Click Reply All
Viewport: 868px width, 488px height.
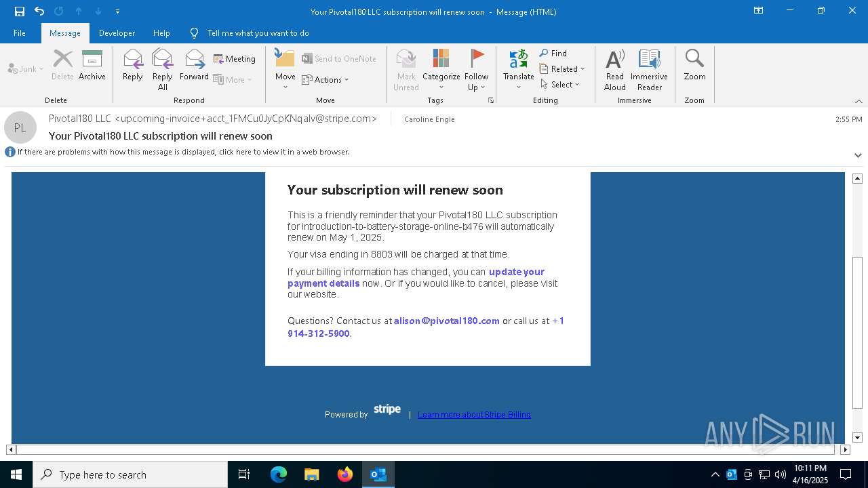pyautogui.click(x=163, y=69)
